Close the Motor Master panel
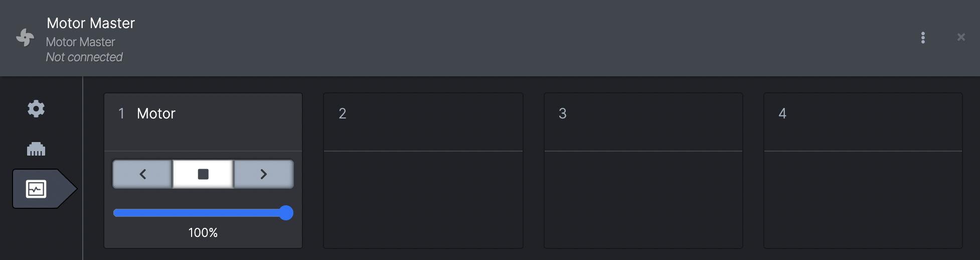The image size is (980, 260). pos(961,37)
